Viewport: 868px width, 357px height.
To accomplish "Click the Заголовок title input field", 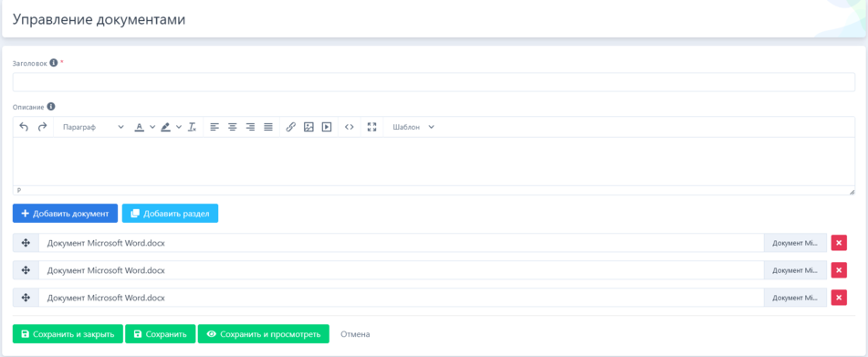I will click(x=434, y=82).
